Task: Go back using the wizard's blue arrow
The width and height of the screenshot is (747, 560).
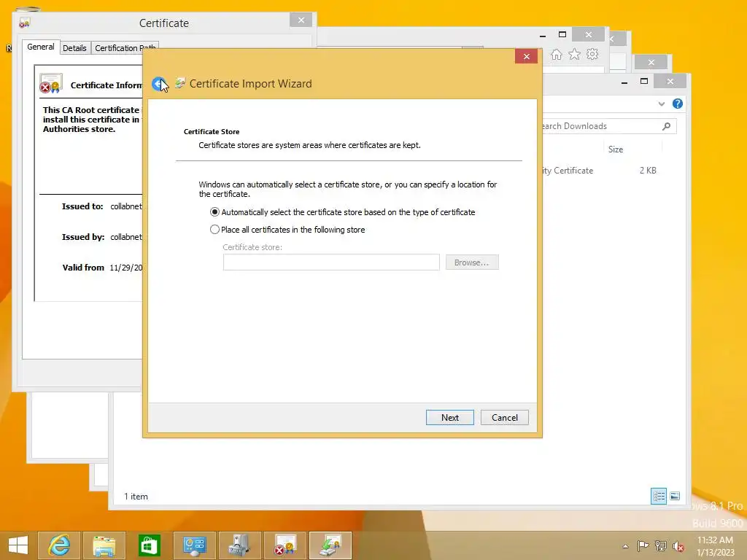Action: click(158, 84)
